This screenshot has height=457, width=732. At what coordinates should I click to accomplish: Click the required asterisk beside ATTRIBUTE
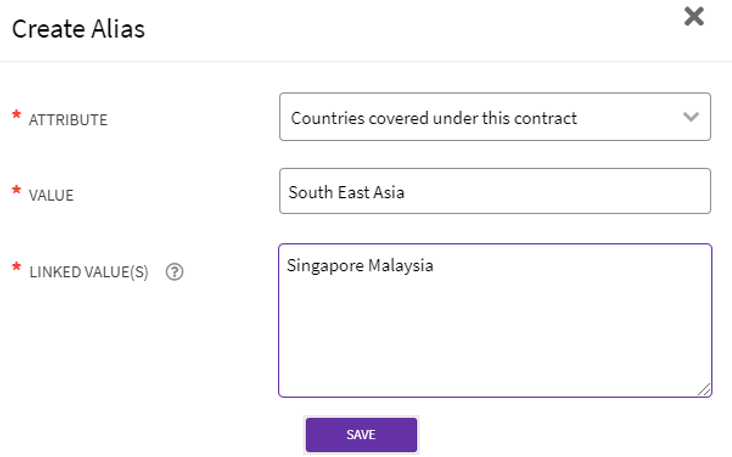click(x=15, y=118)
